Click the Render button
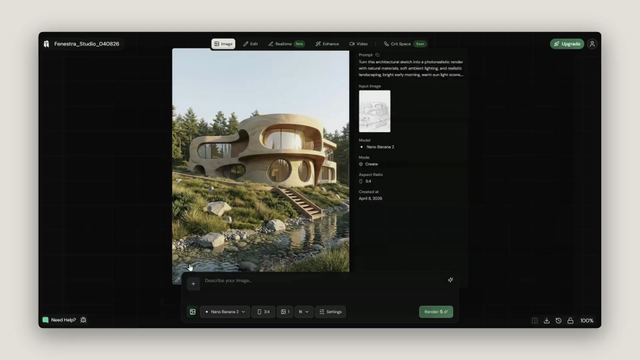The image size is (640, 360). click(x=436, y=312)
